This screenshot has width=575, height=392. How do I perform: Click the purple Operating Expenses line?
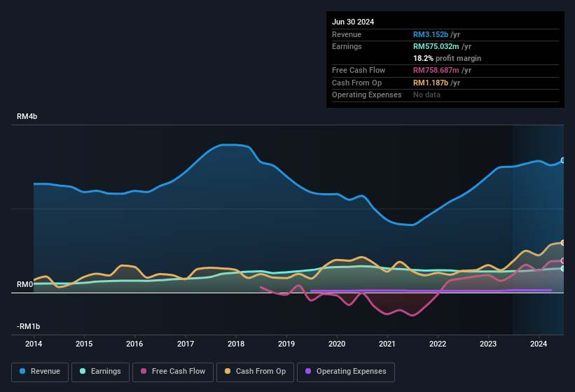click(x=431, y=290)
